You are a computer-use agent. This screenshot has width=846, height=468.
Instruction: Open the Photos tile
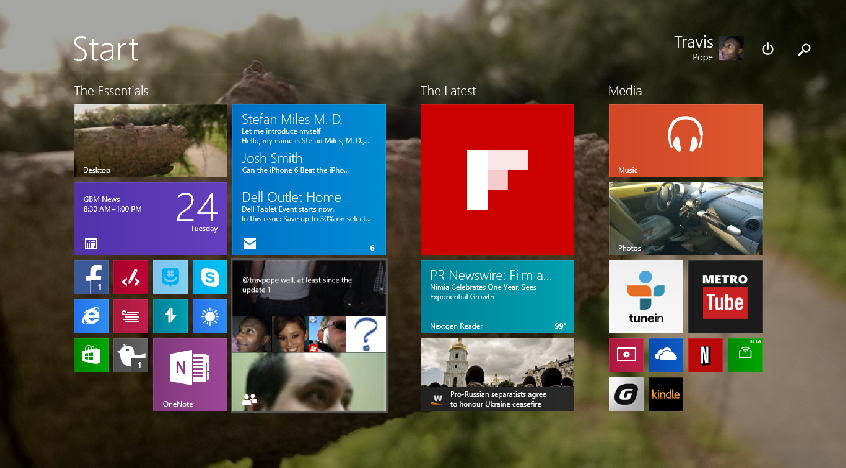click(686, 218)
